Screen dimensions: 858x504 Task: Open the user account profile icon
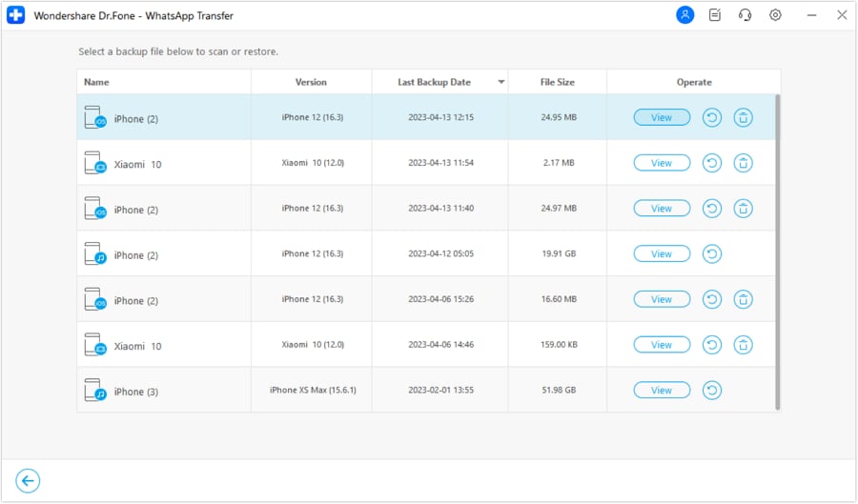point(684,14)
